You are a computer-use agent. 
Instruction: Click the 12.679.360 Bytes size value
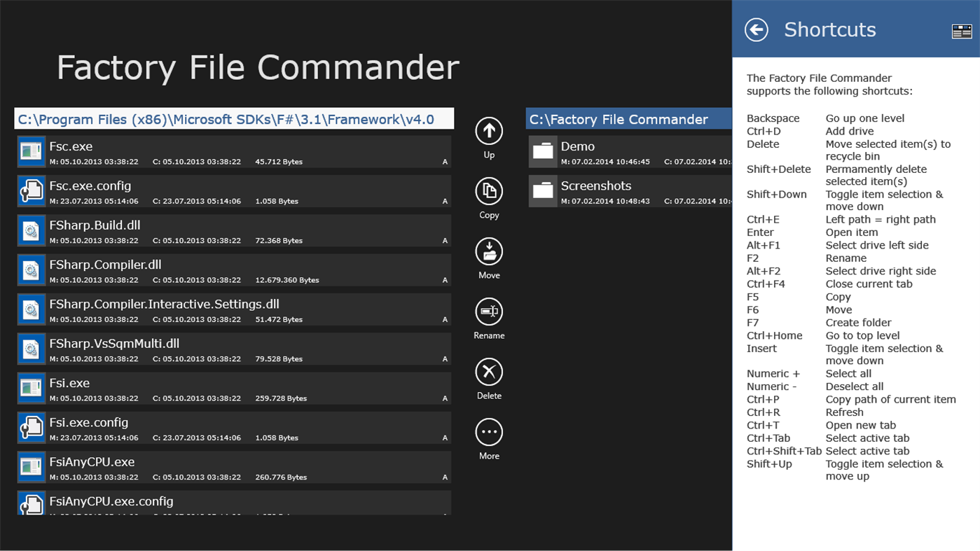(287, 280)
